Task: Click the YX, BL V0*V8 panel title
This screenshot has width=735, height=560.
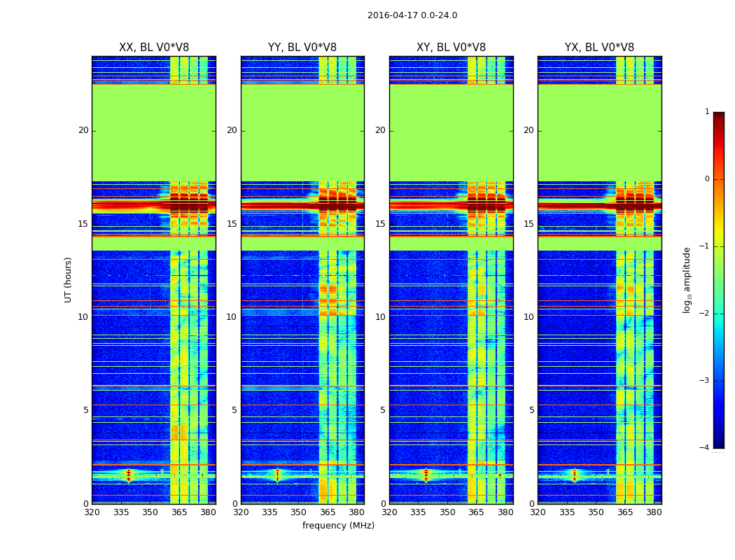Action: pos(599,48)
